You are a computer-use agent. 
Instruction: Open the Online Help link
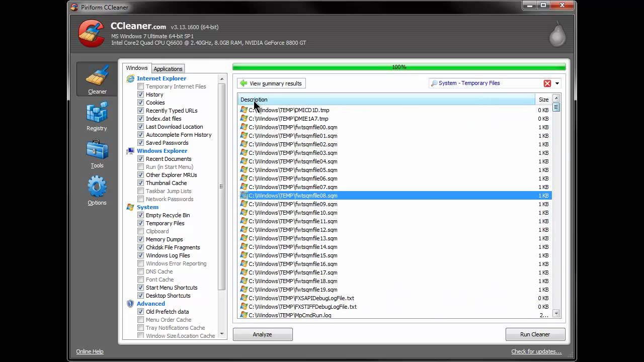click(90, 351)
